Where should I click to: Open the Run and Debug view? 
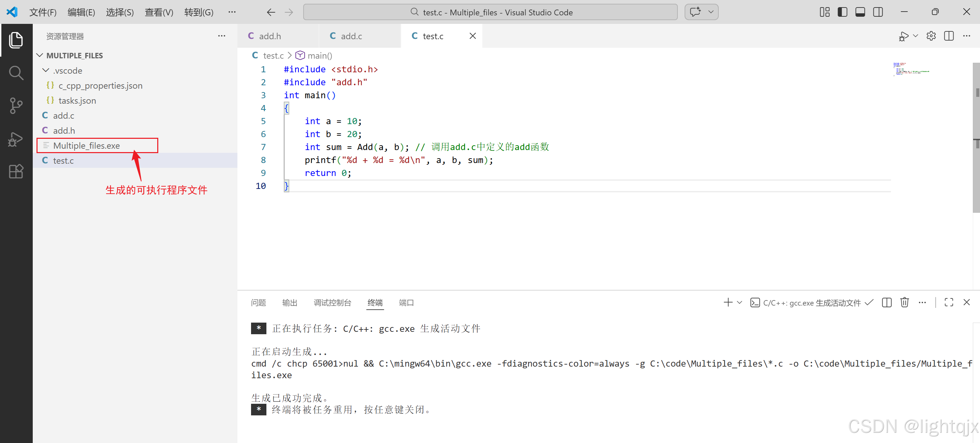point(16,139)
